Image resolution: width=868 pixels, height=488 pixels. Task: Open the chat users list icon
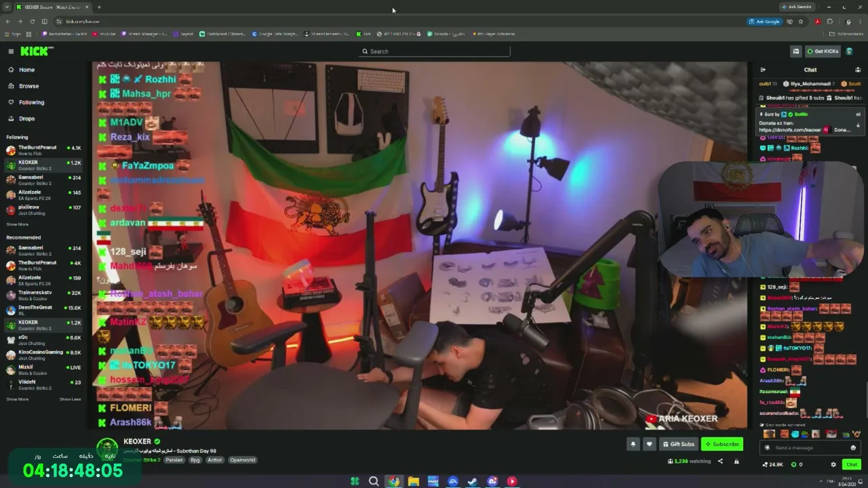[x=858, y=70]
